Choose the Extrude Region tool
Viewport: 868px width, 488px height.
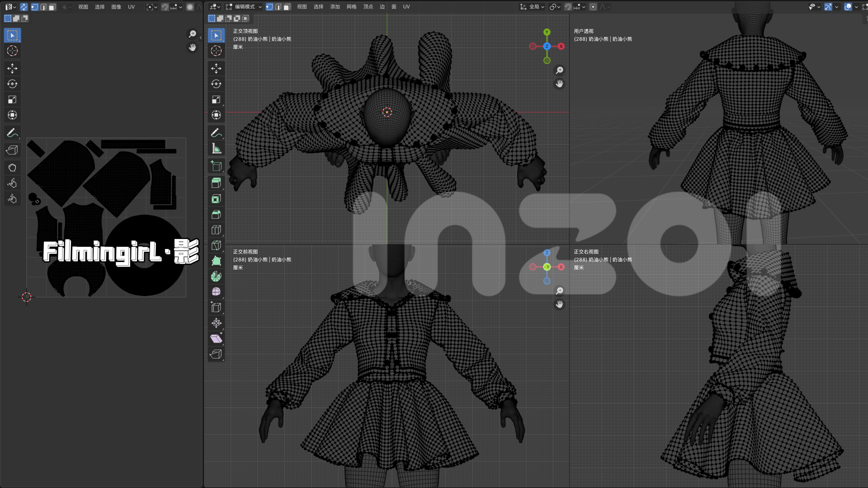click(216, 183)
